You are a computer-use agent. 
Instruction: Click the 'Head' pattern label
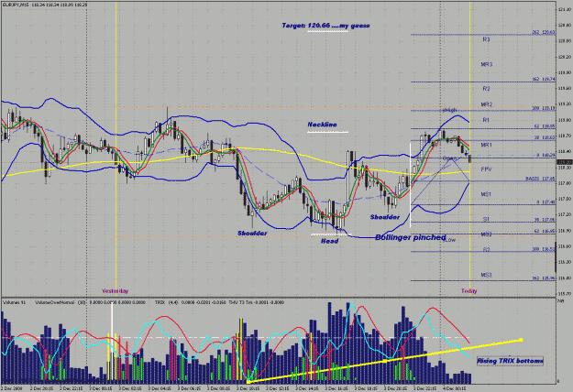(x=330, y=241)
